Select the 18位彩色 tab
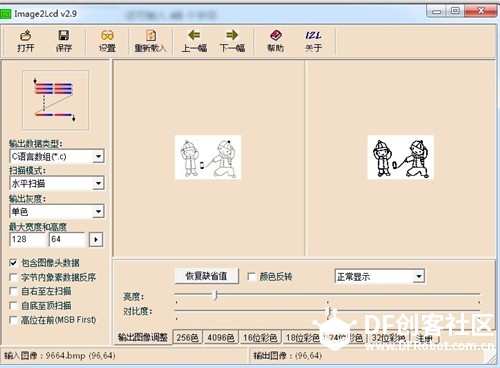The height and width of the screenshot is (368, 500). (x=303, y=337)
